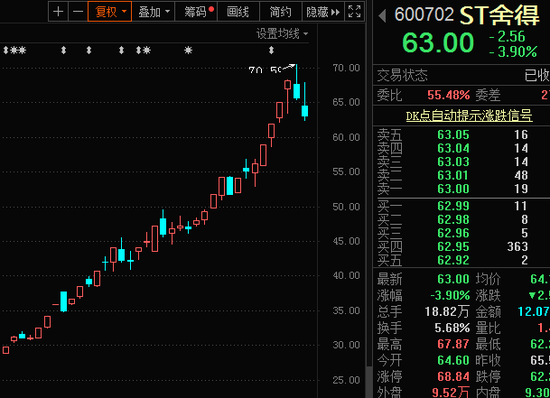This screenshot has height=398, width=550.
Task: Click the 卖三 price 63.03
Action: (453, 162)
